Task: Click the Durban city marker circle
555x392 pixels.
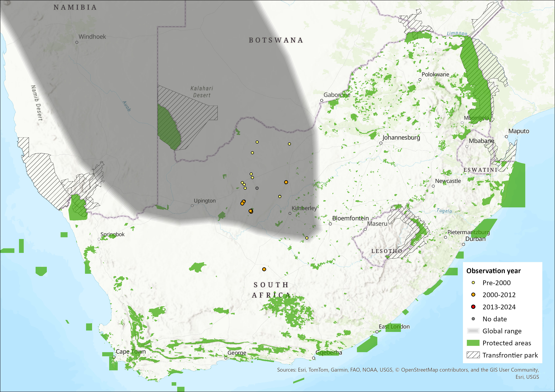Action: (x=463, y=244)
